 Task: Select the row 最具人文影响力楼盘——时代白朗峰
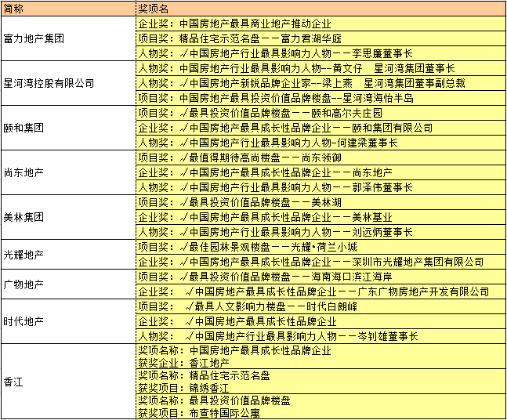(x=320, y=306)
